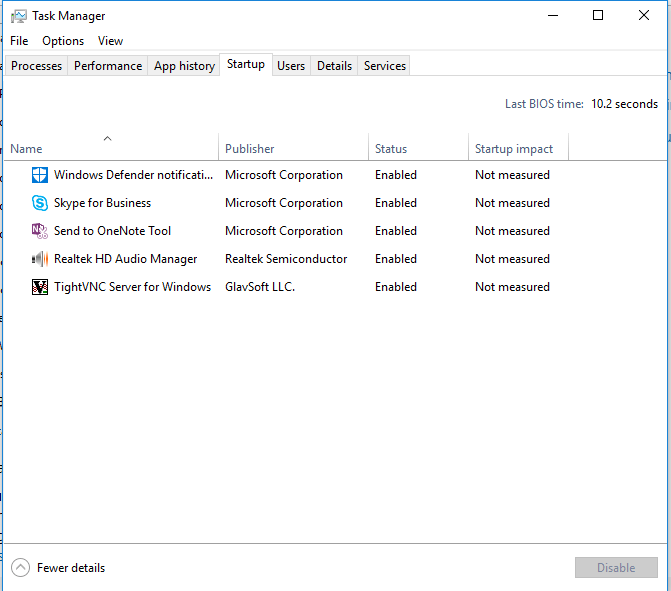Viewport: 671px width, 591px height.
Task: Click the Fewer details label
Action: [x=71, y=568]
